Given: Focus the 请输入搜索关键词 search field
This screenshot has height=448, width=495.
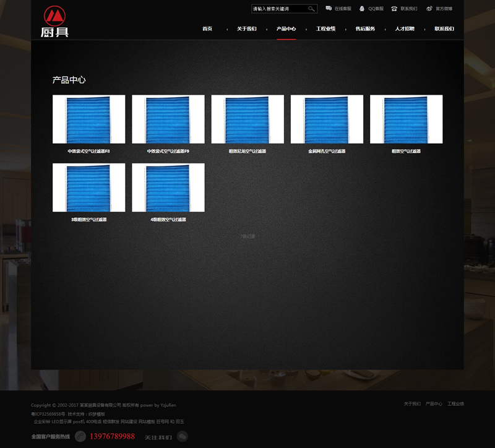Looking at the screenshot, I should pos(279,9).
